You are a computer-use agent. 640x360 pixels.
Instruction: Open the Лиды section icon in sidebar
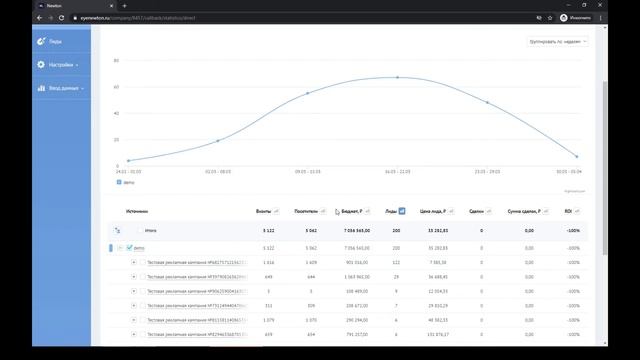point(41,41)
